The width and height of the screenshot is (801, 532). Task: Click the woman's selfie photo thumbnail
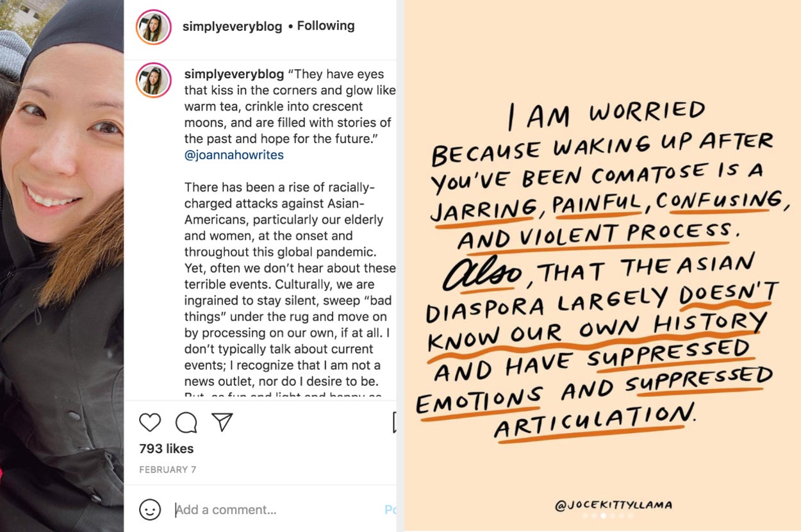(x=62, y=266)
